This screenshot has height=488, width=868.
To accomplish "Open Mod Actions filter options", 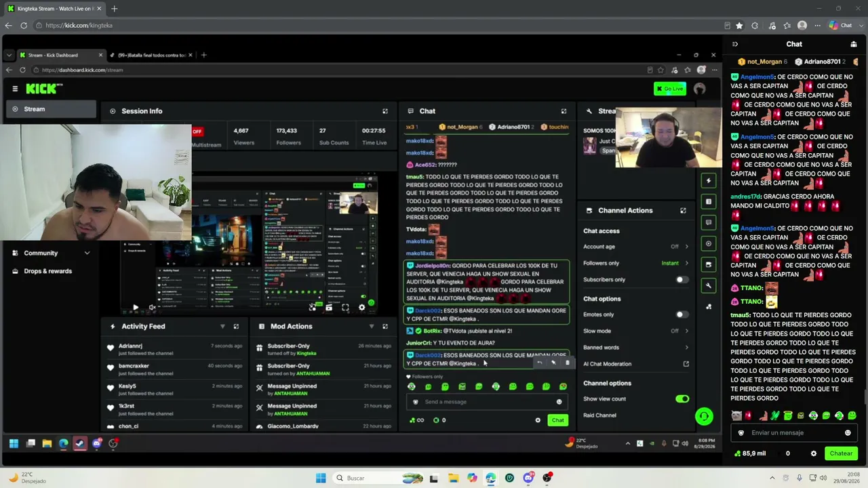I will pos(372,327).
